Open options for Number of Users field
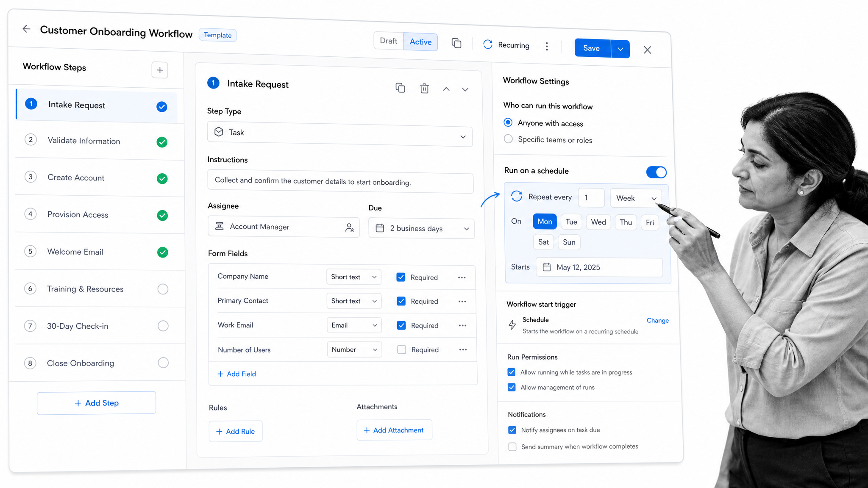 click(463, 350)
